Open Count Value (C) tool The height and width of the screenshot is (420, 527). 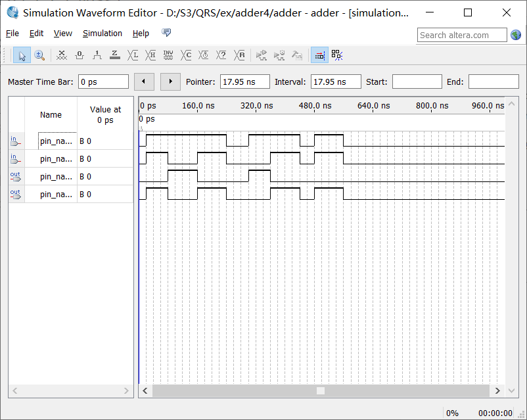[x=186, y=55]
